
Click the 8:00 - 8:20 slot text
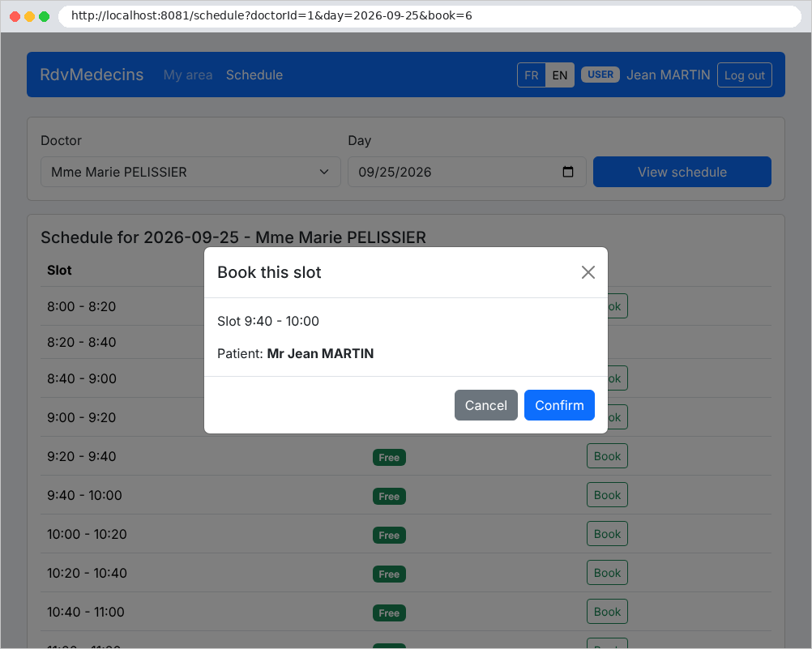(x=81, y=306)
